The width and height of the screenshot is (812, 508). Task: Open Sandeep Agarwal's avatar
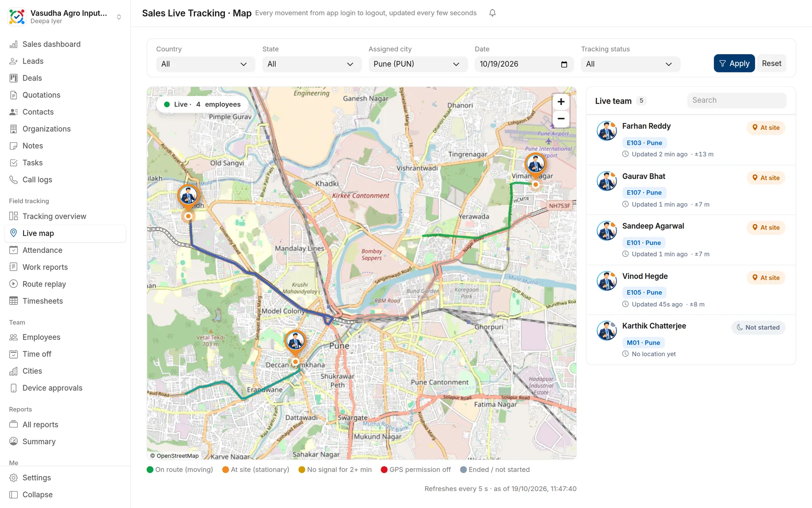tap(606, 231)
